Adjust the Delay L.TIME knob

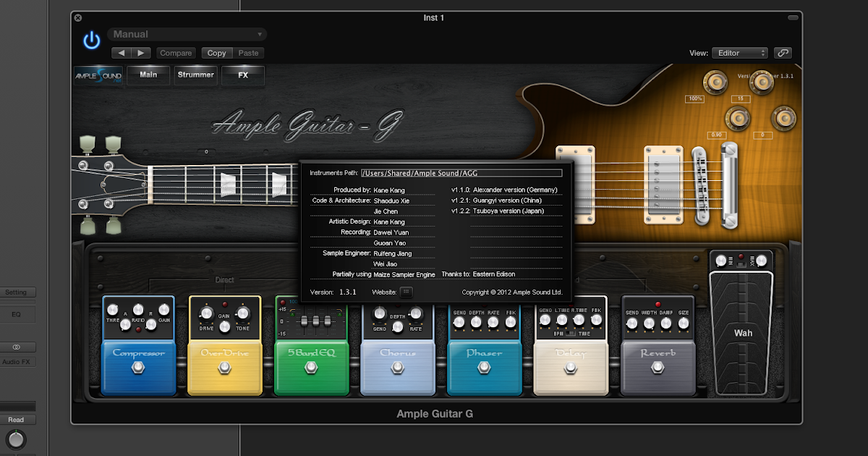click(561, 321)
